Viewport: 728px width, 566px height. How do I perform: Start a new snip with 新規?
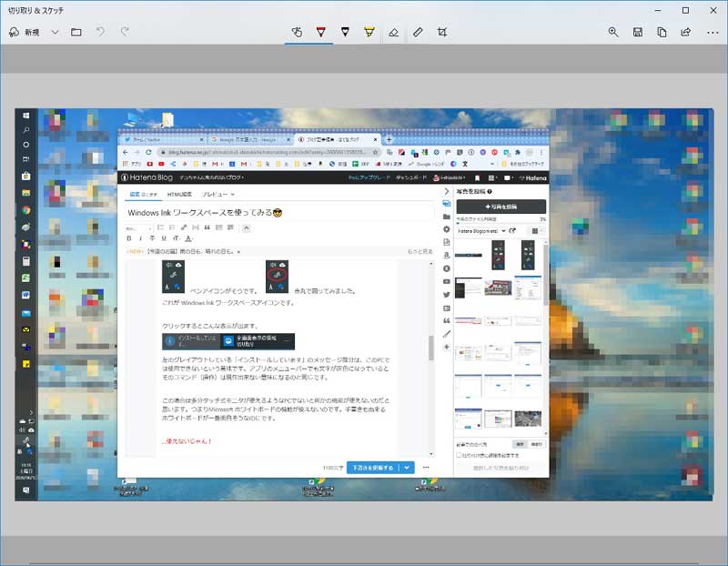(x=25, y=32)
